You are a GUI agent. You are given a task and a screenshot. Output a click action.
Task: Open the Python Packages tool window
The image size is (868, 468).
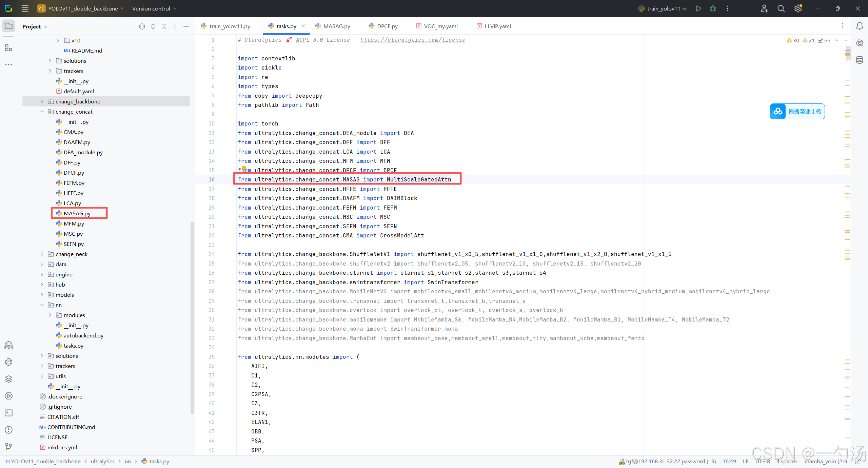[9, 379]
